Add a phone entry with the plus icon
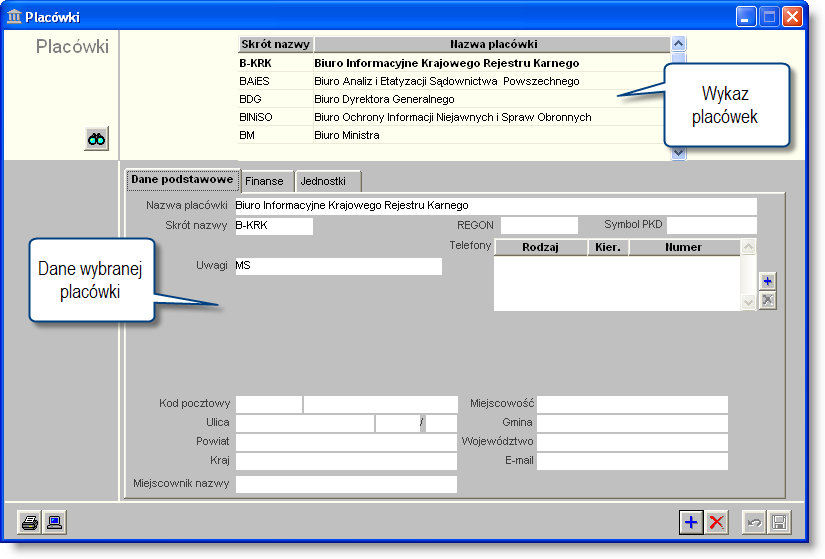This screenshot has width=825, height=559. (768, 281)
